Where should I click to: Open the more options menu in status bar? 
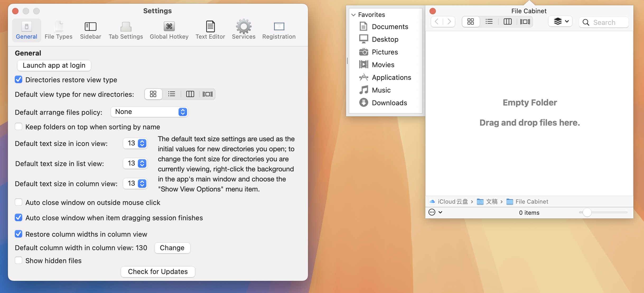(432, 212)
